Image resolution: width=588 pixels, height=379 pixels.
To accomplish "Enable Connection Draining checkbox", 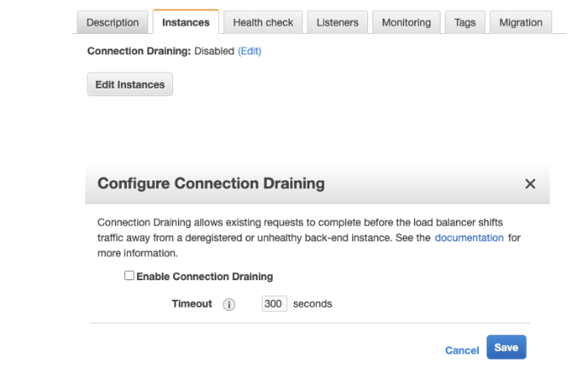I will [130, 276].
